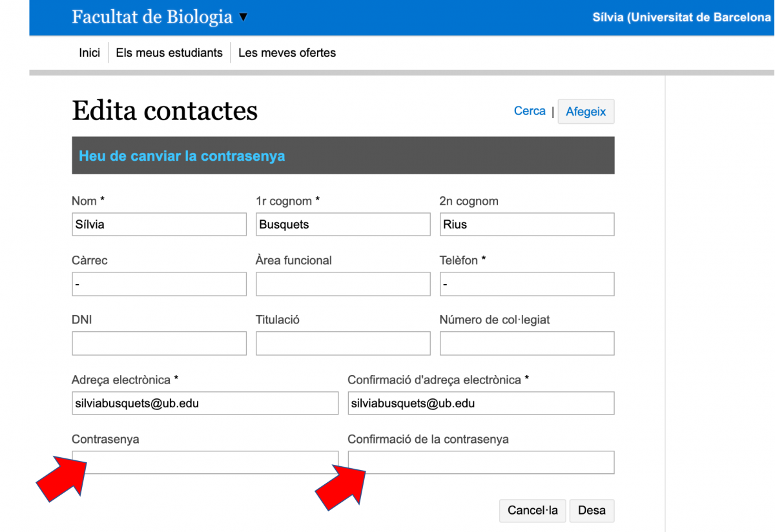
Task: Click the Desa button to save
Action: tap(592, 511)
